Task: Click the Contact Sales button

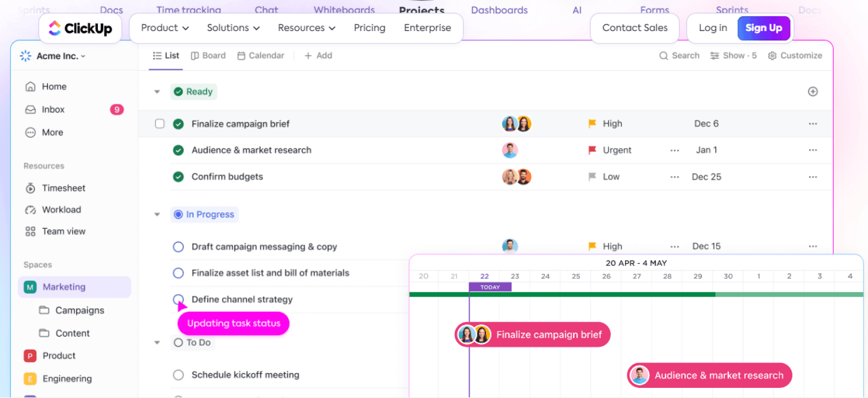Action: 634,28
